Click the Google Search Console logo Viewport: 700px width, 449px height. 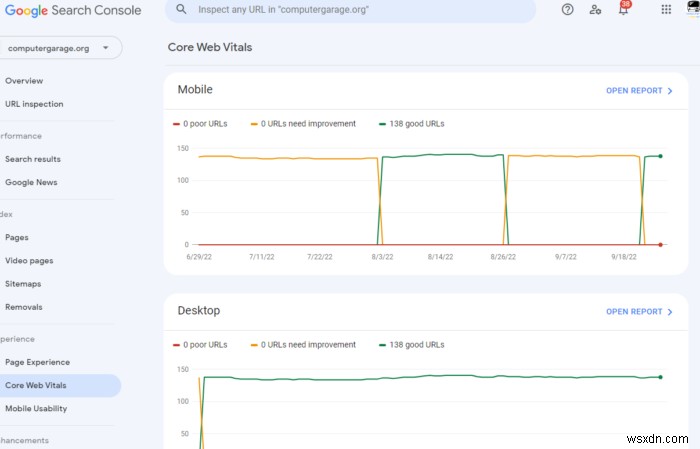[73, 10]
